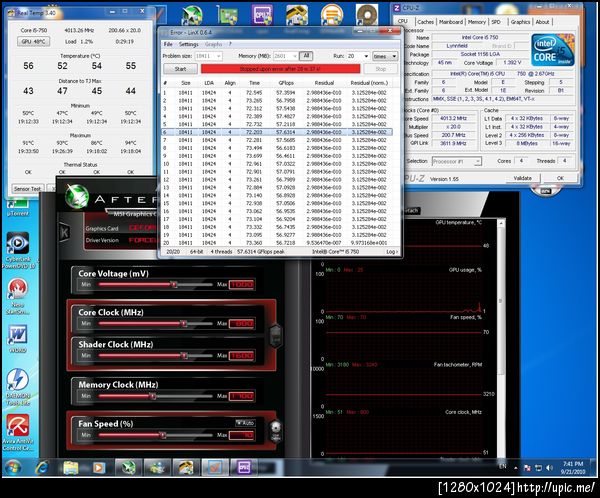Open the times/minutes unit dropdown
The image size is (600, 498).
tap(385, 56)
